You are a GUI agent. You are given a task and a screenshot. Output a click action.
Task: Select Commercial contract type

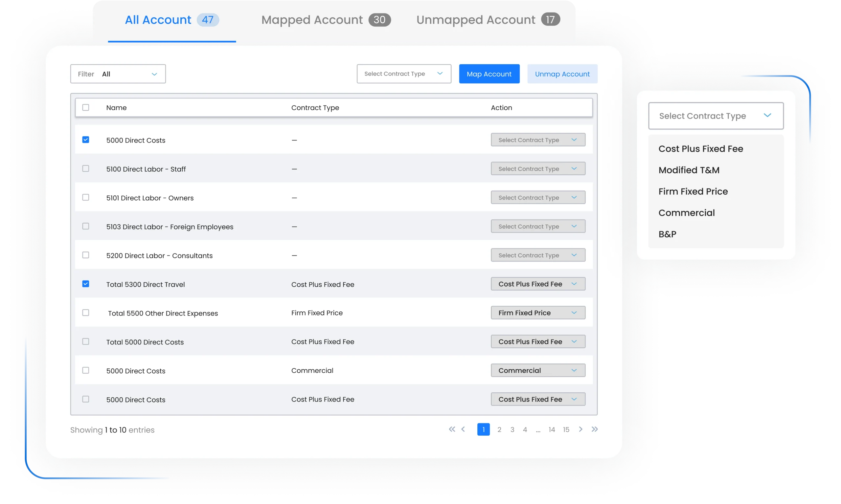(x=686, y=212)
